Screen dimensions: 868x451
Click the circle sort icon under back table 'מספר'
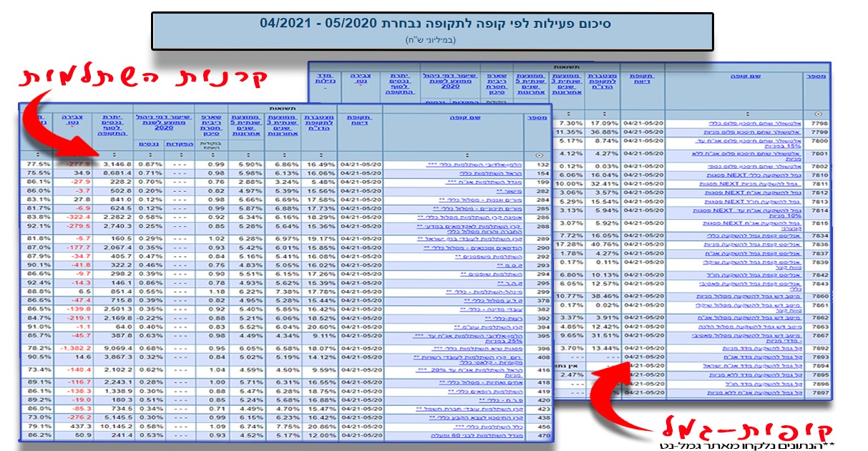click(818, 114)
